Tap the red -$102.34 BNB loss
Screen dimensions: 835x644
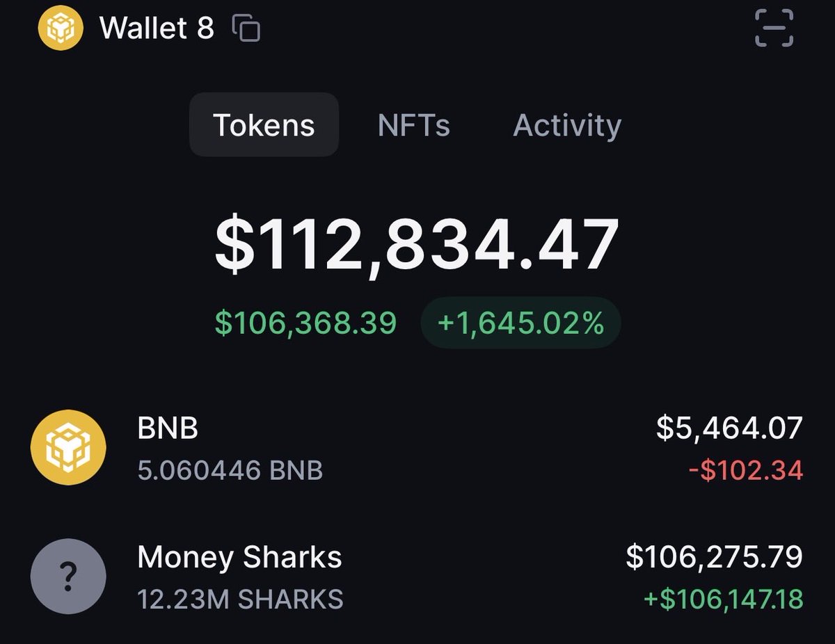[745, 471]
